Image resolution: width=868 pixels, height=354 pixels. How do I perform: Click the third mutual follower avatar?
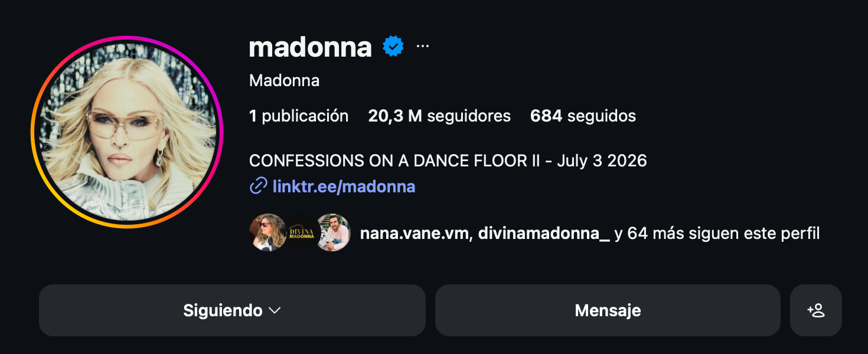pyautogui.click(x=334, y=232)
